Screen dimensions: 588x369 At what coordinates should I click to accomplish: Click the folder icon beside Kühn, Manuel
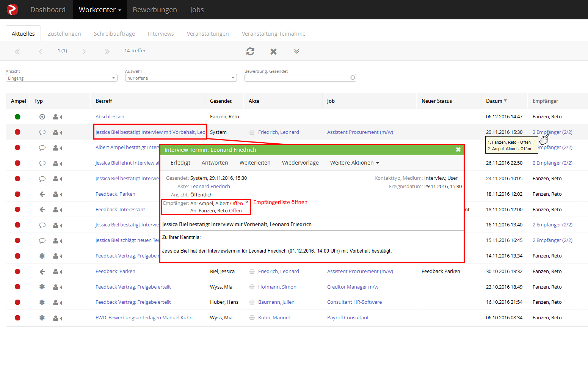pos(252,318)
